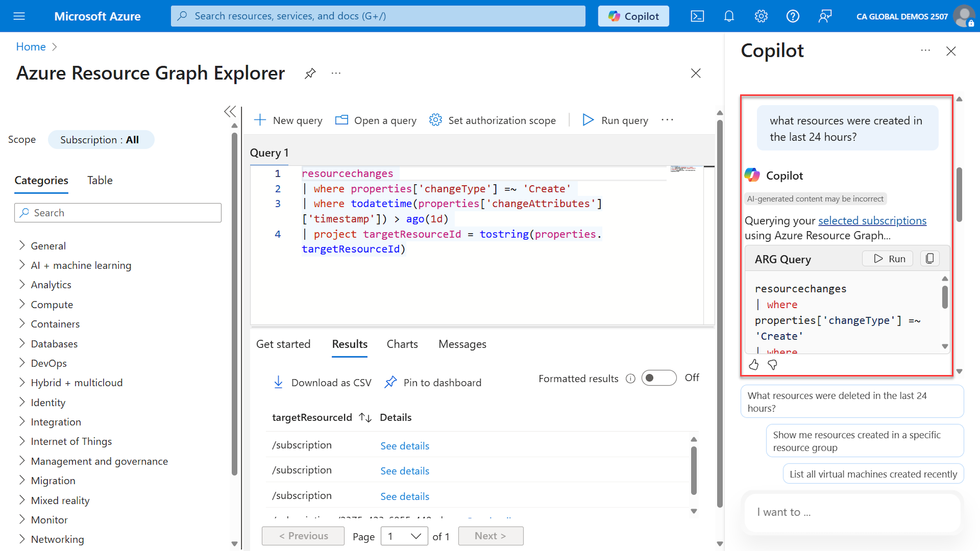The image size is (980, 551).
Task: Run the ARG Query in Copilot
Action: click(x=887, y=259)
